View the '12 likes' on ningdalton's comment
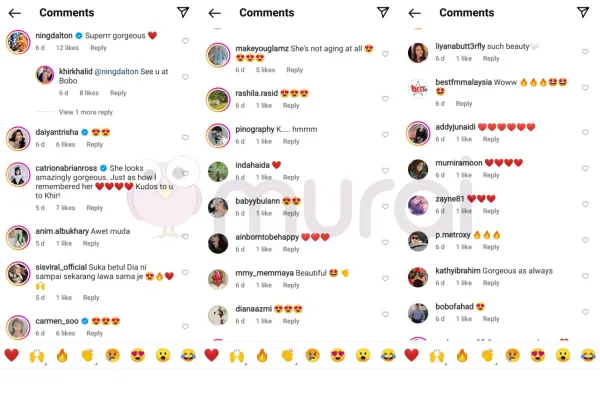Image resolution: width=600 pixels, height=400 pixels. tap(67, 48)
